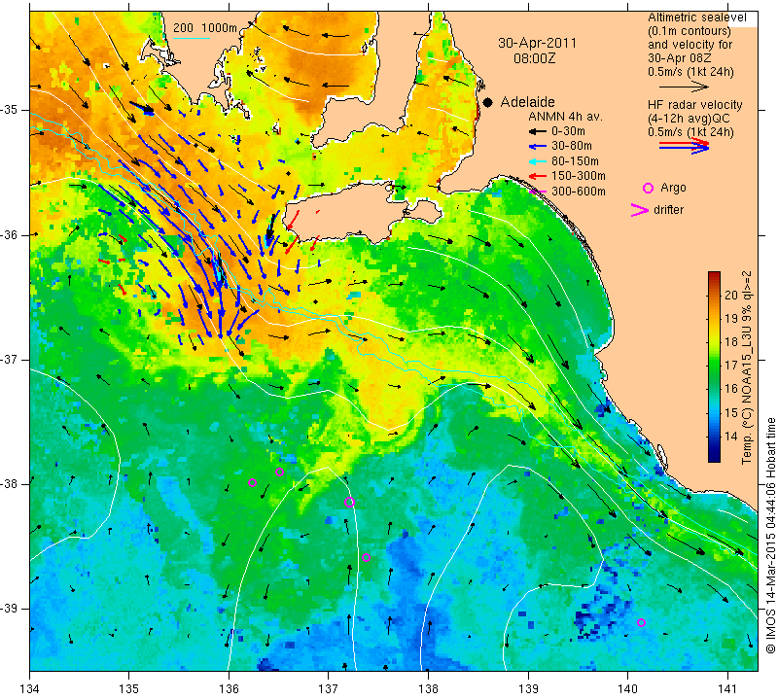The width and height of the screenshot is (778, 700).
Task: Click the colorbar tick label 14
Action: pos(731,437)
